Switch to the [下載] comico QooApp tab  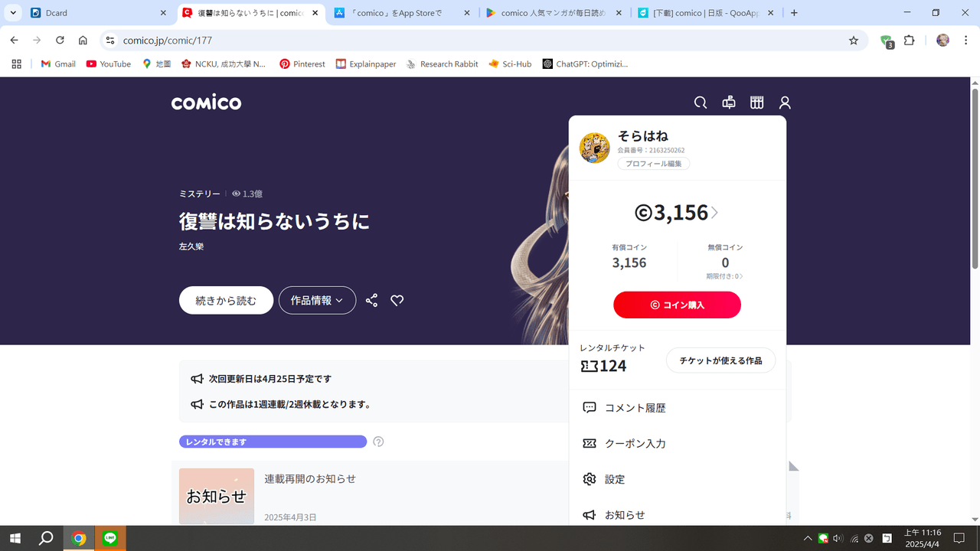point(706,13)
